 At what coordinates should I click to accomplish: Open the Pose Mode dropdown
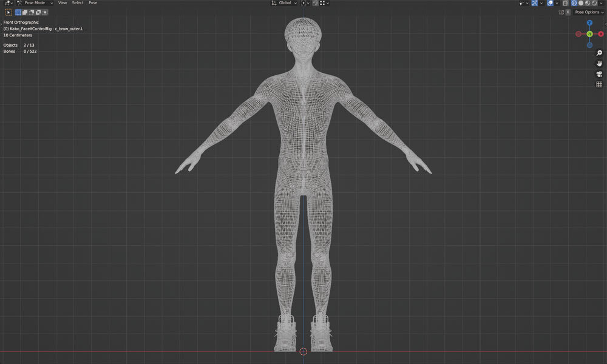click(x=38, y=3)
